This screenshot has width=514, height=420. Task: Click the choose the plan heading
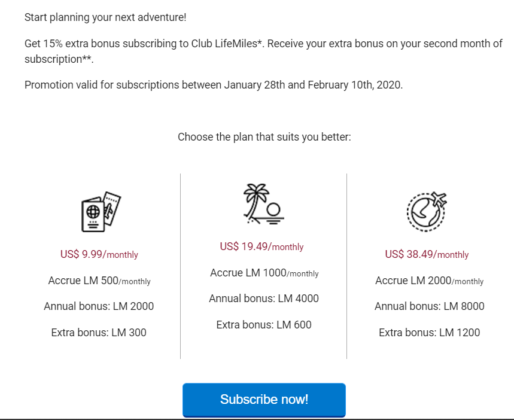(x=263, y=137)
